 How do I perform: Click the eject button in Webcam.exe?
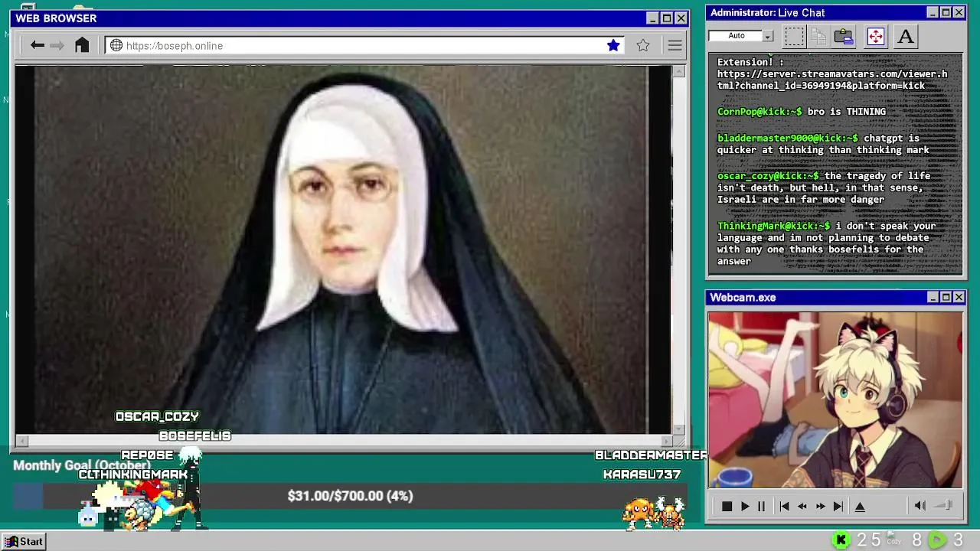pyautogui.click(x=860, y=506)
